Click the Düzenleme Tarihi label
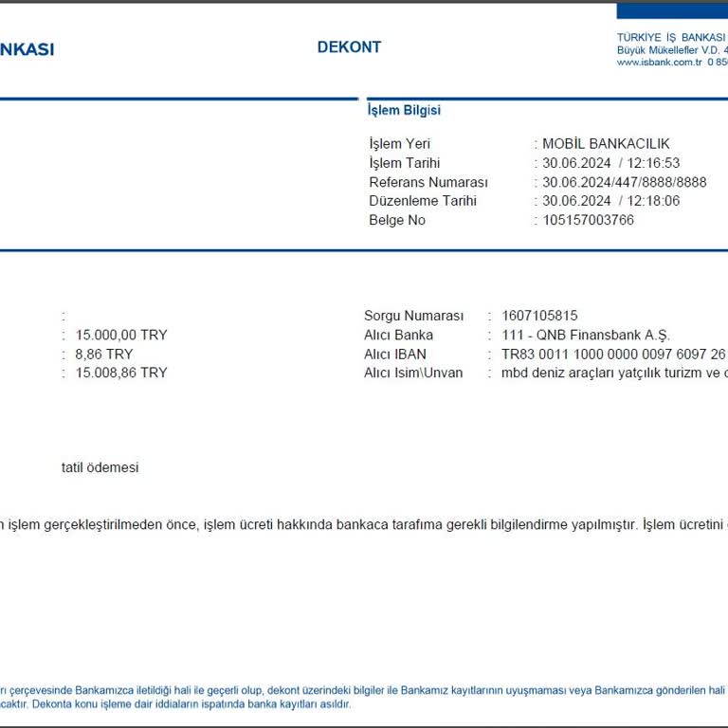Screen dimensions: 728x728 coord(423,201)
